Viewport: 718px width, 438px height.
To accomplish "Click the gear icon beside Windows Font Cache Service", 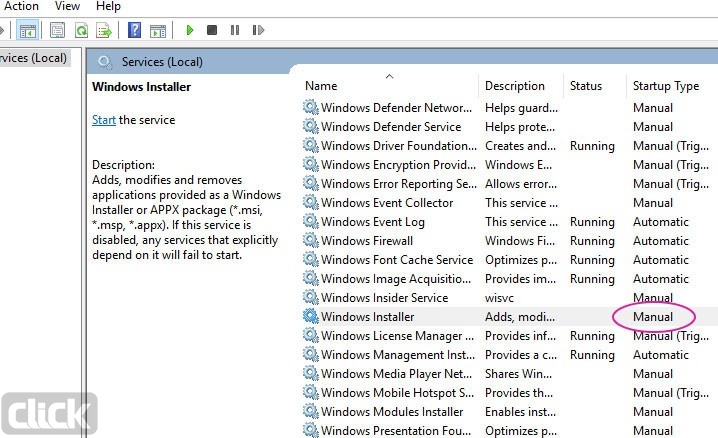I will click(x=310, y=260).
